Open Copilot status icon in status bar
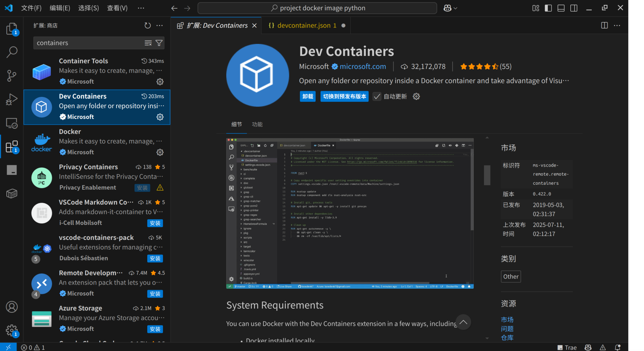644x351 pixels. tap(588, 348)
